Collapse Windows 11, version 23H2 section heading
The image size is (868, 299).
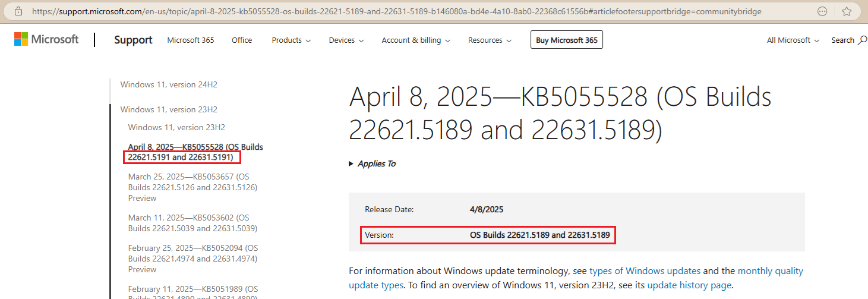(x=169, y=109)
